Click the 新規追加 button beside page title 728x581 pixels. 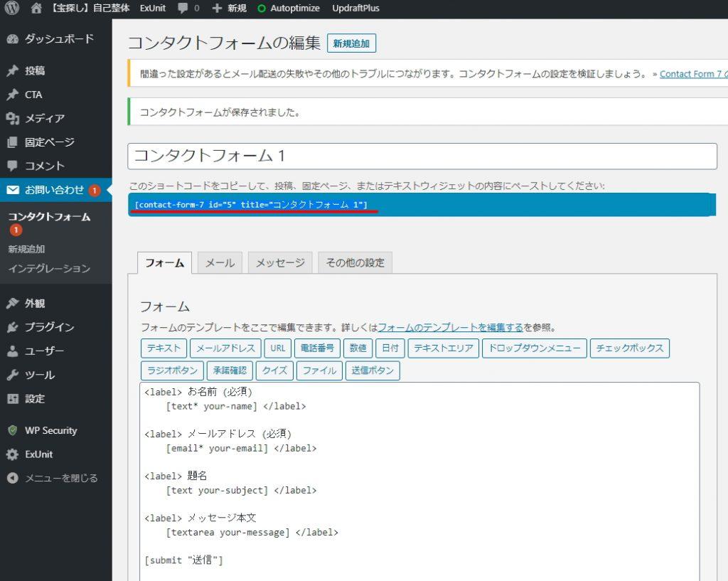pyautogui.click(x=351, y=43)
